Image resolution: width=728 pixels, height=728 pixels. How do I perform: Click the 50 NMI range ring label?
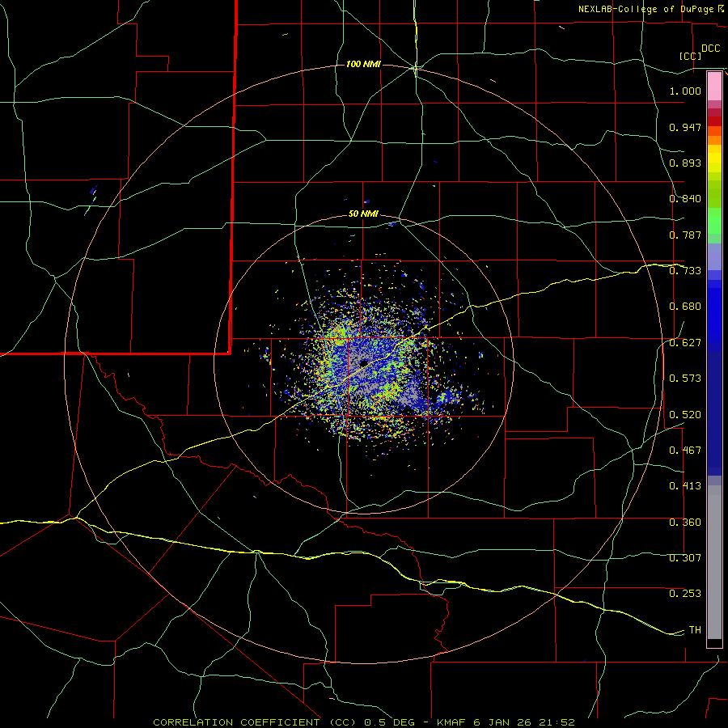(363, 214)
